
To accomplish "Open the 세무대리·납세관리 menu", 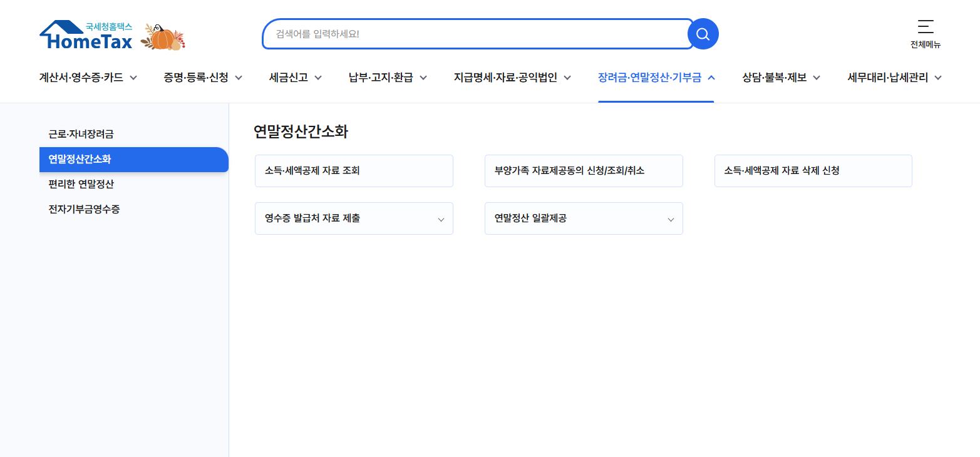I will tap(889, 77).
